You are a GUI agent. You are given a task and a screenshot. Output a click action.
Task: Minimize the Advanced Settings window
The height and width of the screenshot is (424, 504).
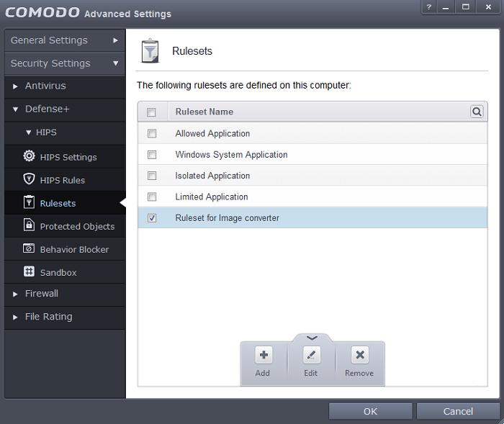(x=446, y=7)
